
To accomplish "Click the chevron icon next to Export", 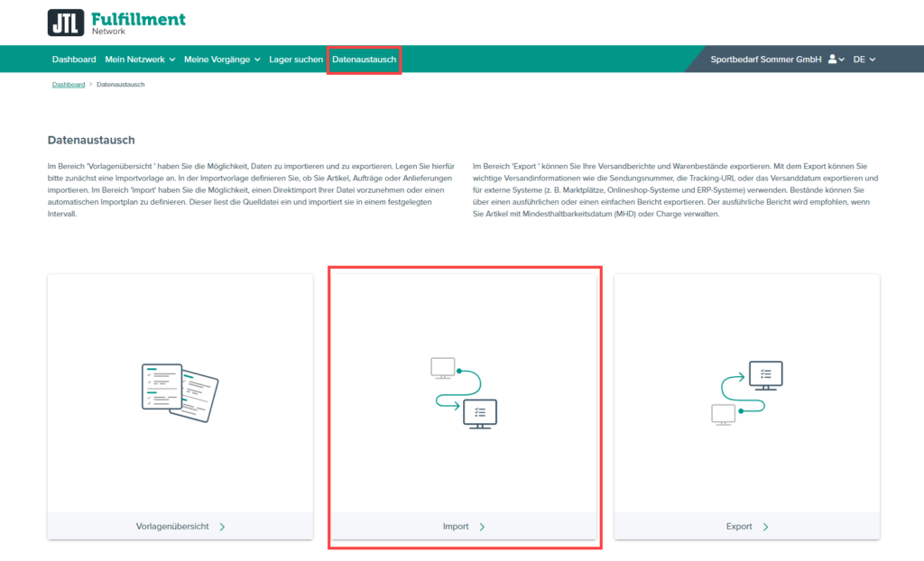I will (766, 526).
